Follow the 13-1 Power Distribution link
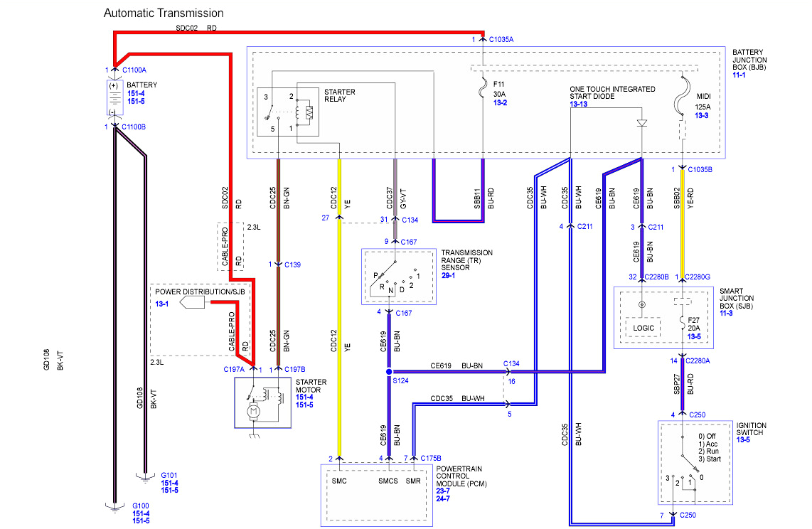This screenshot has width=812, height=529. click(x=163, y=304)
